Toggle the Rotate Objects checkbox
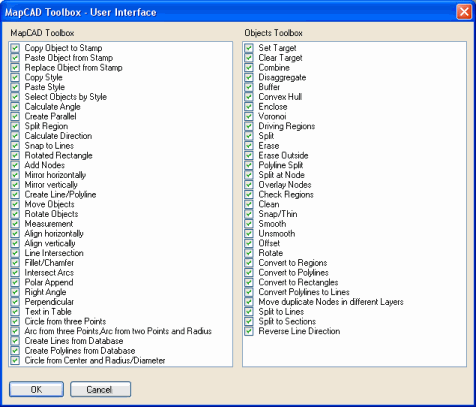Screen dimensions: 476x407 click(15, 214)
